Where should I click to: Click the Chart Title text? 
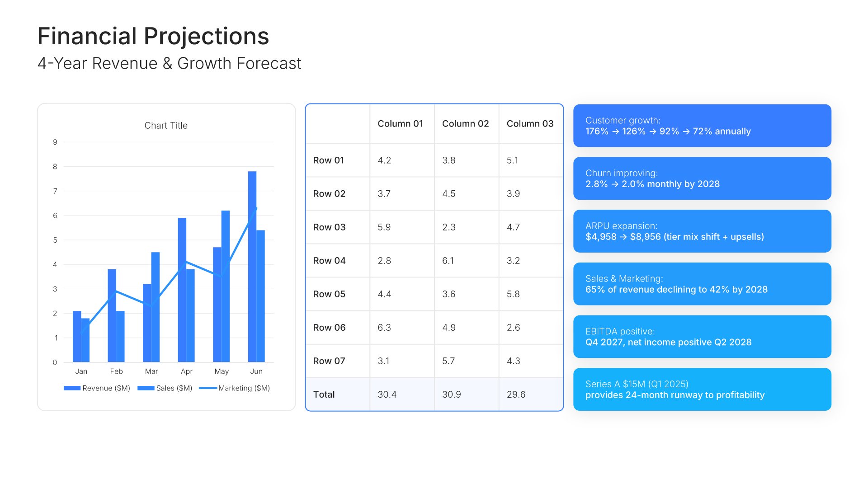tap(166, 126)
